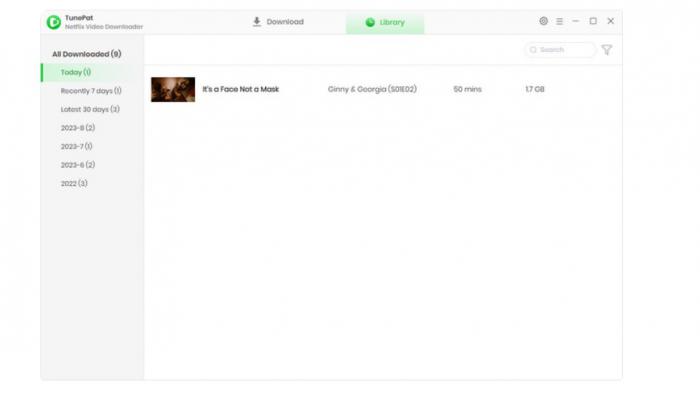700x402 pixels.
Task: Switch to the Download tab
Action: [x=278, y=22]
